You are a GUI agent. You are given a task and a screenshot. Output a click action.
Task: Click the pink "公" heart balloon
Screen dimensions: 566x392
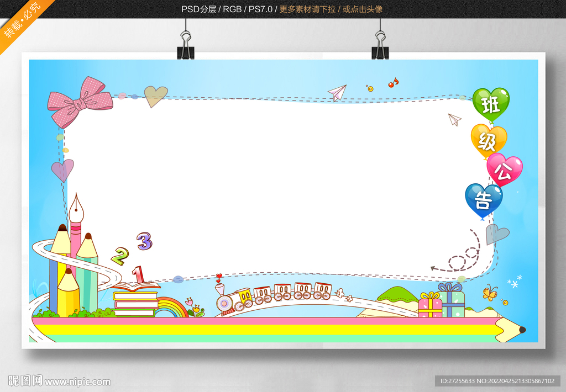point(504,169)
